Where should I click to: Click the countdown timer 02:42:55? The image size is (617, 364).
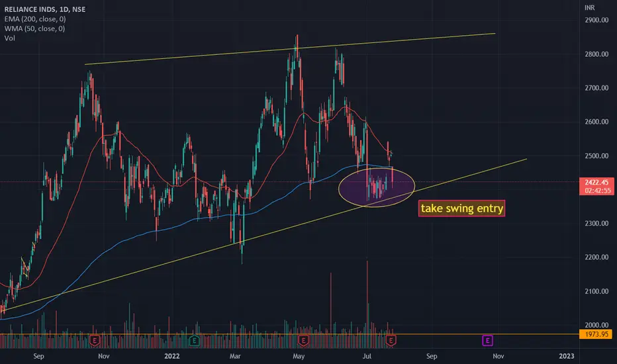click(598, 191)
